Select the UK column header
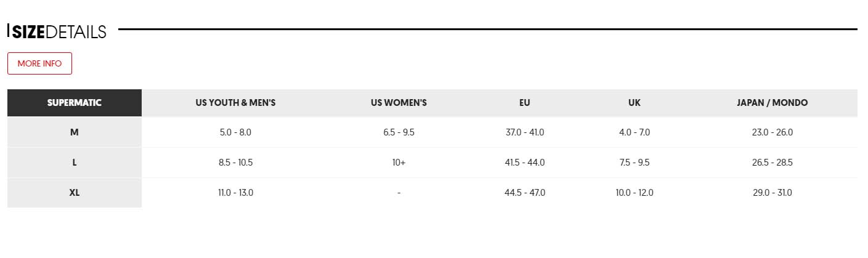The image size is (868, 258). 635,103
